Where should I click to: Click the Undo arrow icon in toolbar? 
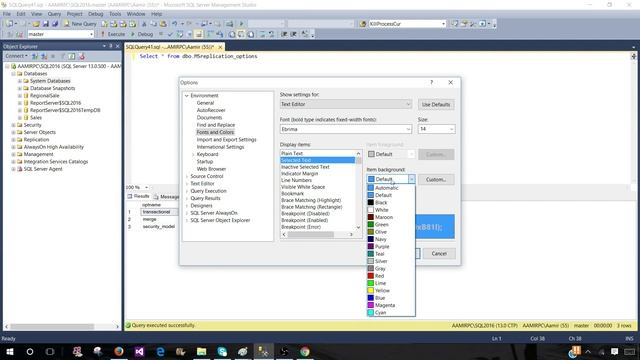175,24
